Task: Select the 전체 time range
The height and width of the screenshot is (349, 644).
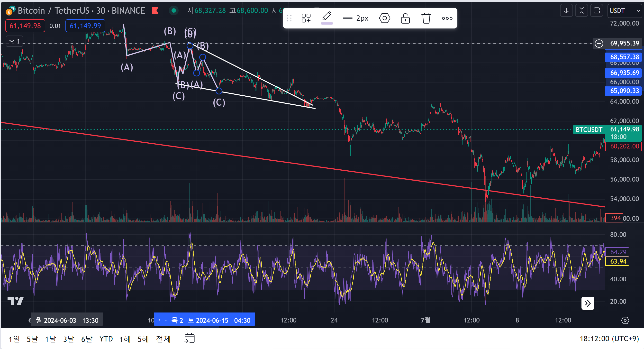Action: coord(163,339)
